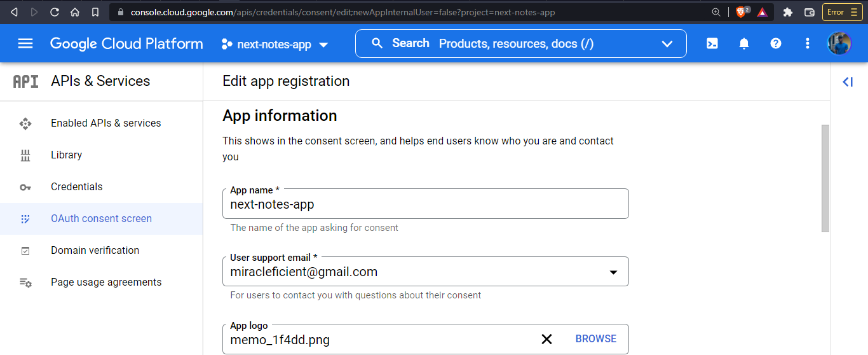The height and width of the screenshot is (355, 868).
Task: Open Page usage agreements
Action: pos(102,282)
